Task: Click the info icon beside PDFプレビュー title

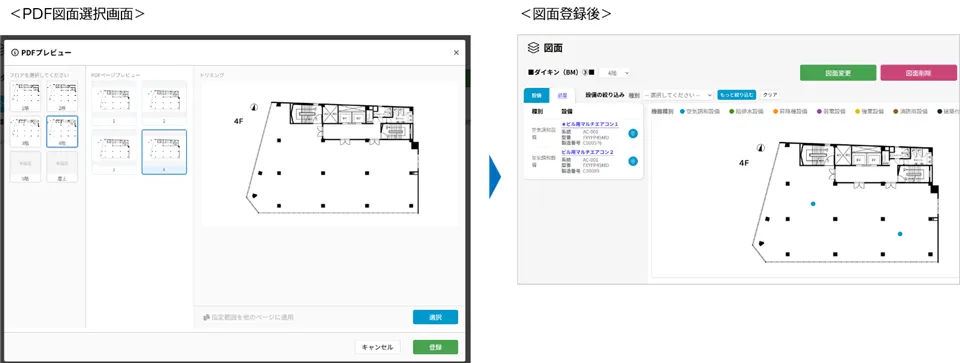Action: pos(15,53)
